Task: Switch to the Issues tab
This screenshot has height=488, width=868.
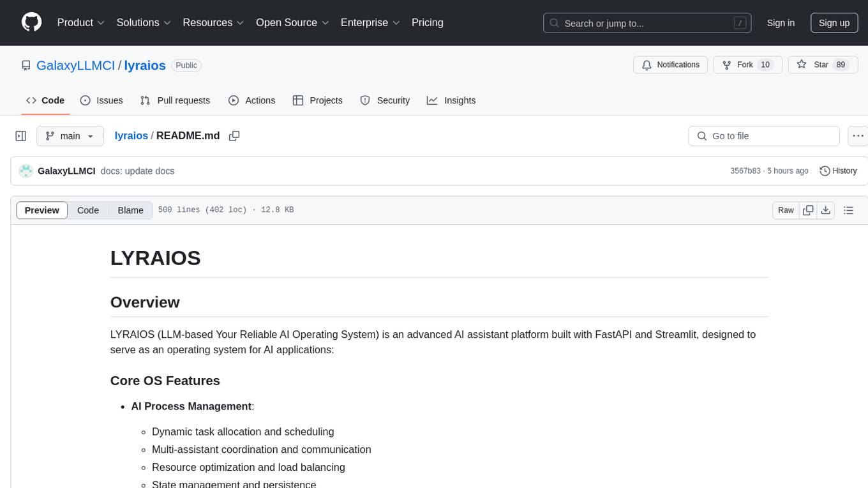Action: [x=101, y=100]
